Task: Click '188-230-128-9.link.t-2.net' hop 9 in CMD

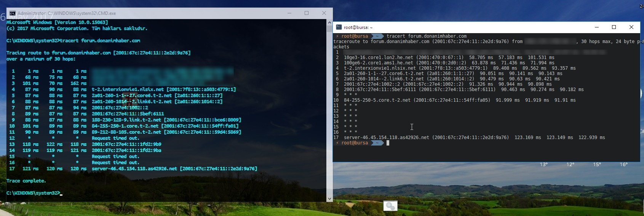Action: click(x=126, y=120)
